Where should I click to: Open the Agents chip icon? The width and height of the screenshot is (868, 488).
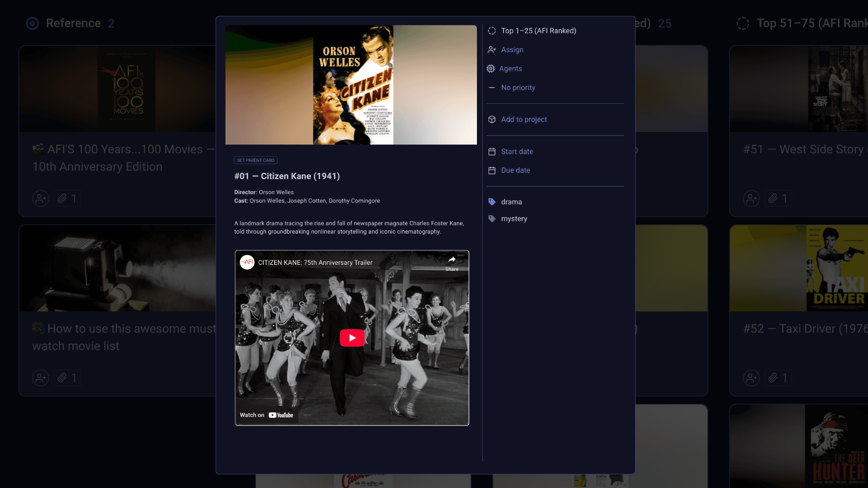point(491,69)
